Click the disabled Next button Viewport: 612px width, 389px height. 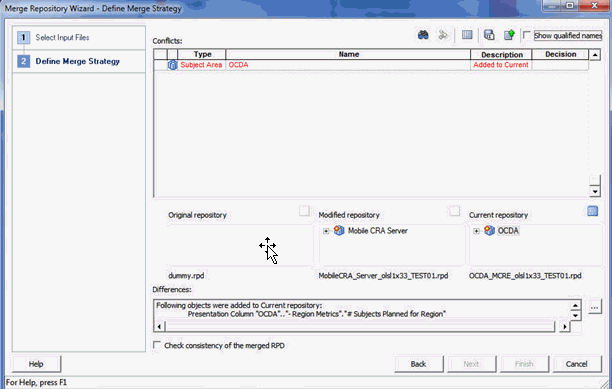coord(471,364)
